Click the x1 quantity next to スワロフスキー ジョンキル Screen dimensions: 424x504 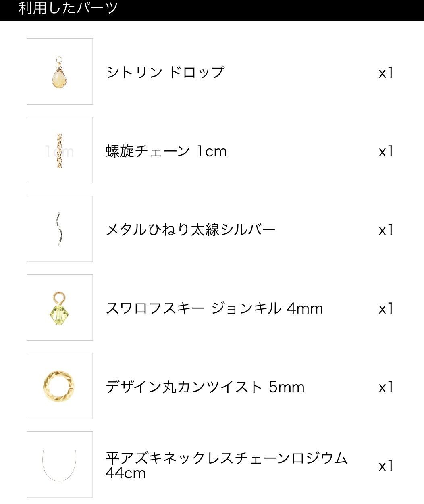386,309
